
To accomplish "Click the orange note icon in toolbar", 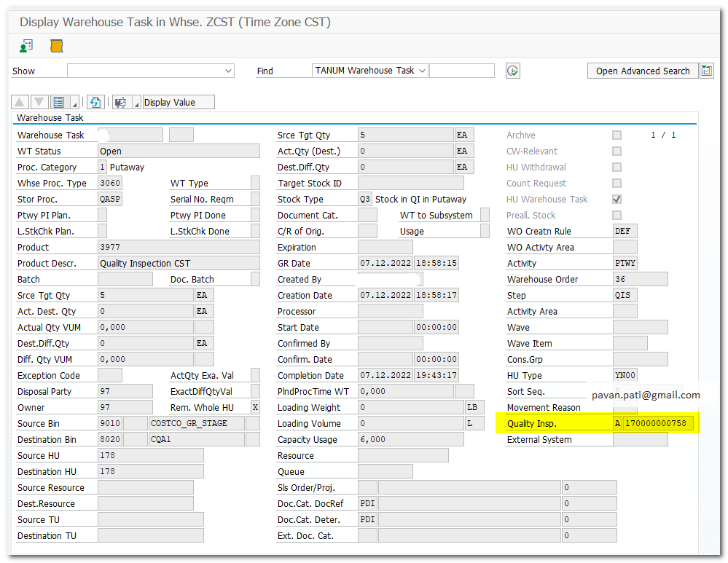I will 56,46.
